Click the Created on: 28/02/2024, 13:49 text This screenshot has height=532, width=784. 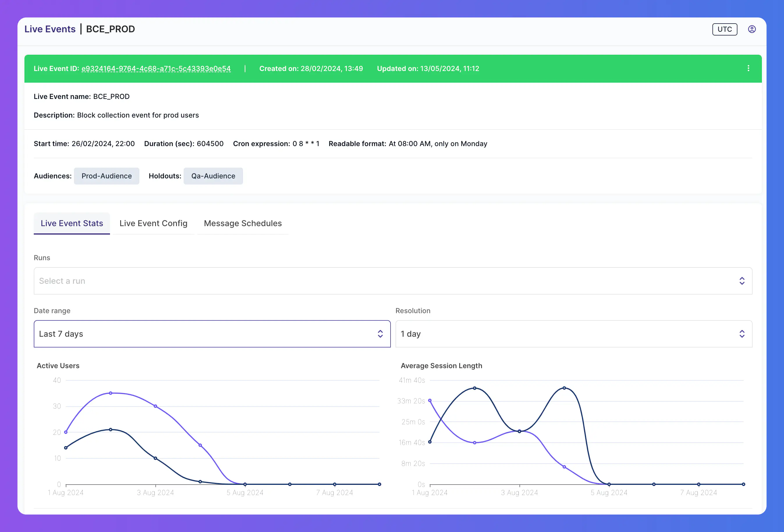click(x=311, y=68)
